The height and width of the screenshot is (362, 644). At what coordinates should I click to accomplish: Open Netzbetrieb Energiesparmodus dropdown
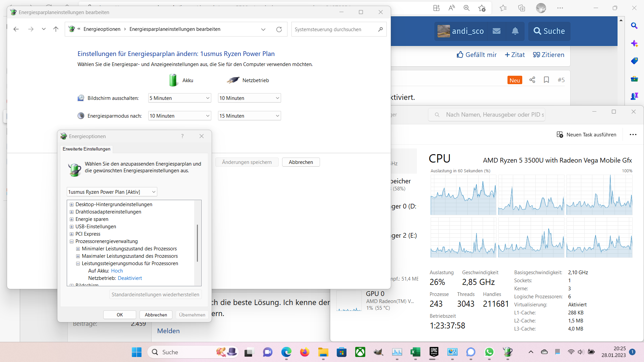pos(249,116)
